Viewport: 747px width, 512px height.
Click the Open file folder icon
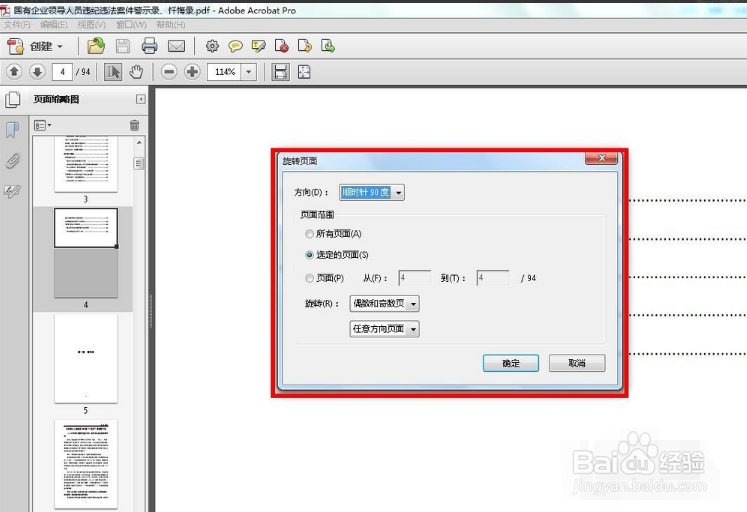(96, 46)
